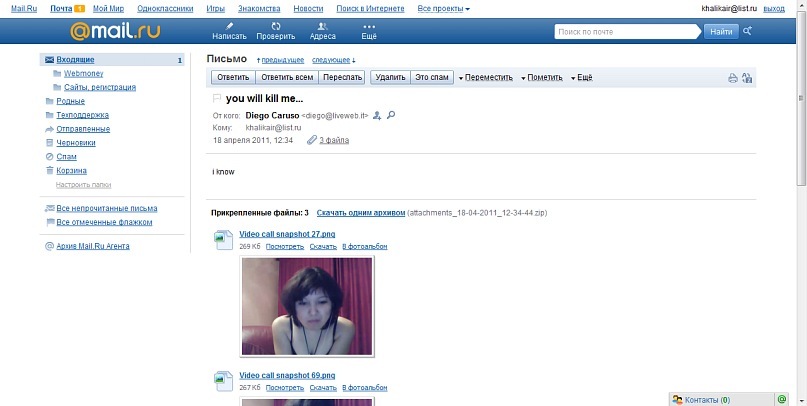Open the Знакомства top menu link

click(x=259, y=9)
